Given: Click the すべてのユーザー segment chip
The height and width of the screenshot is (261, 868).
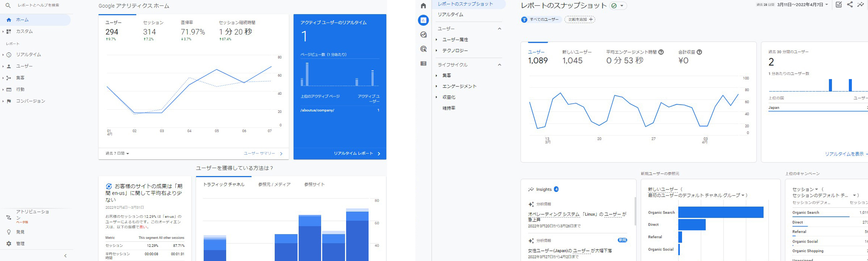Looking at the screenshot, I should pyautogui.click(x=541, y=20).
